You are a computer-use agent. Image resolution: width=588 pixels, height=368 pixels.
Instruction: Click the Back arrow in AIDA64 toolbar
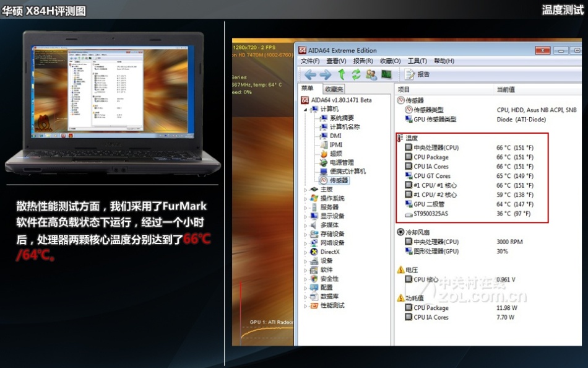click(x=310, y=75)
